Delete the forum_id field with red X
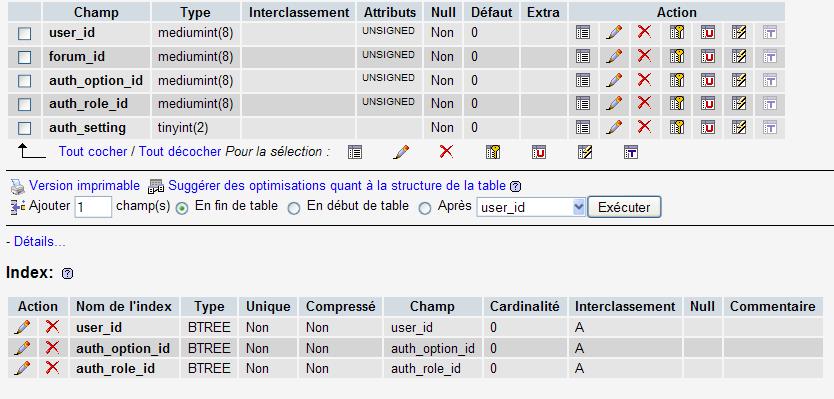The width and height of the screenshot is (834, 399). pyautogui.click(x=644, y=55)
